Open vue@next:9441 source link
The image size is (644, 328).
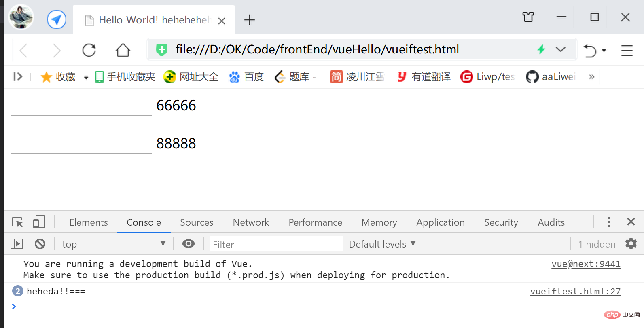[586, 264]
